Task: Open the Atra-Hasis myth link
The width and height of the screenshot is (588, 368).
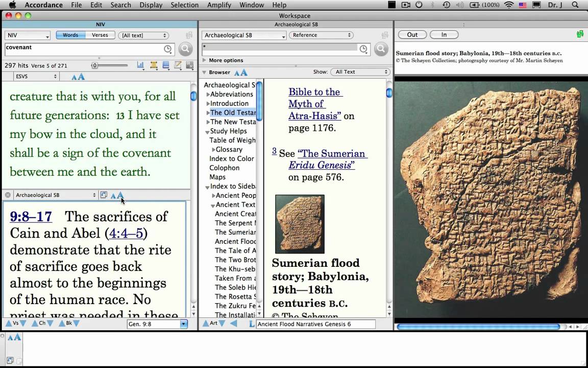Action: coord(315,104)
